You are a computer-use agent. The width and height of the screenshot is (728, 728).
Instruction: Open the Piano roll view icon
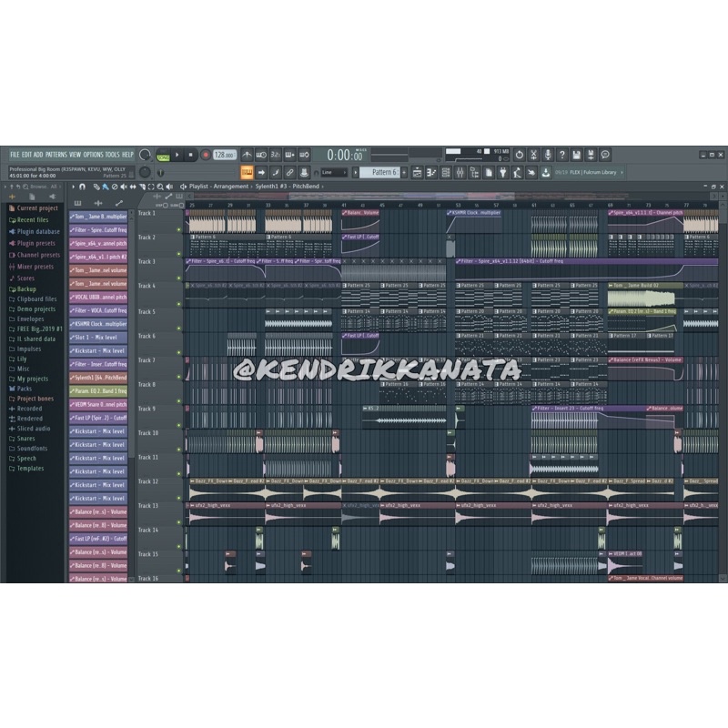pyautogui.click(x=431, y=173)
